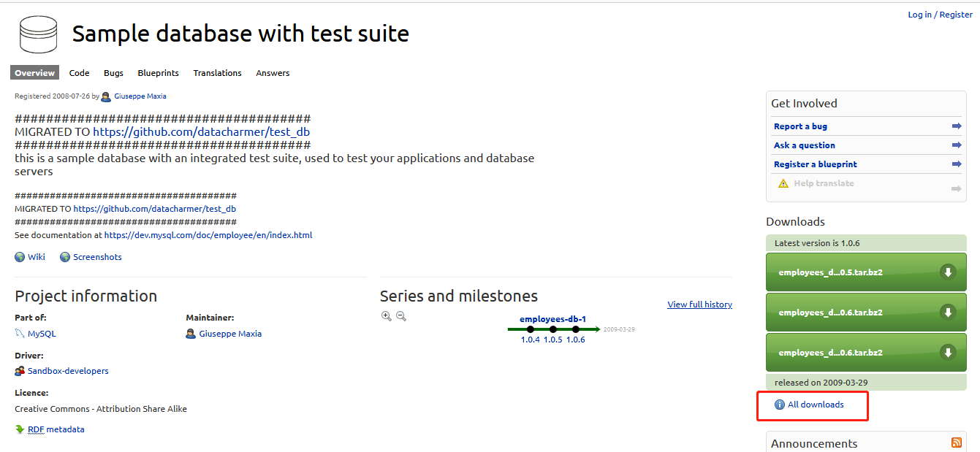Click the zoom in magnifier icon
Viewport: 980px width, 452px height.
[386, 316]
